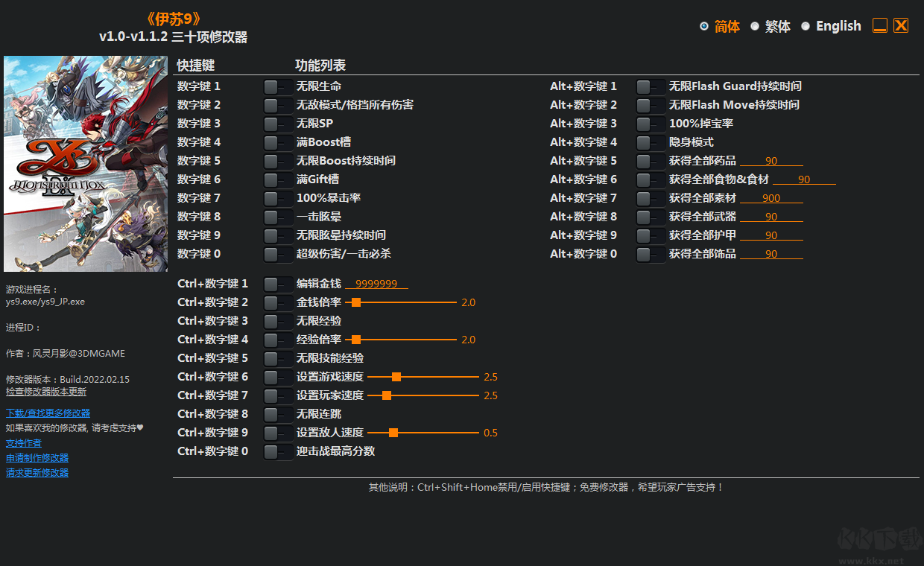Click the 编辑金钱 value field 9999999

pos(376,284)
